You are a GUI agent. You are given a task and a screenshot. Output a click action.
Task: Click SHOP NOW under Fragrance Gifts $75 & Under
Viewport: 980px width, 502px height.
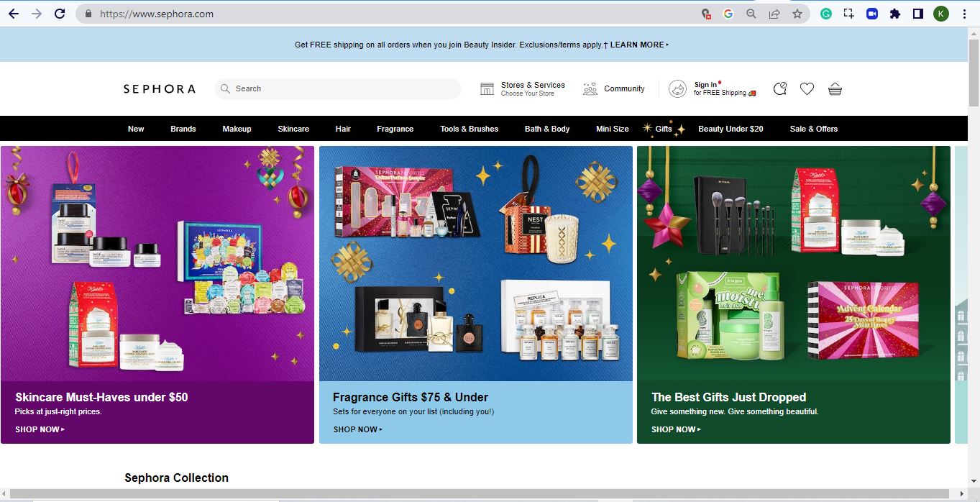pos(357,429)
